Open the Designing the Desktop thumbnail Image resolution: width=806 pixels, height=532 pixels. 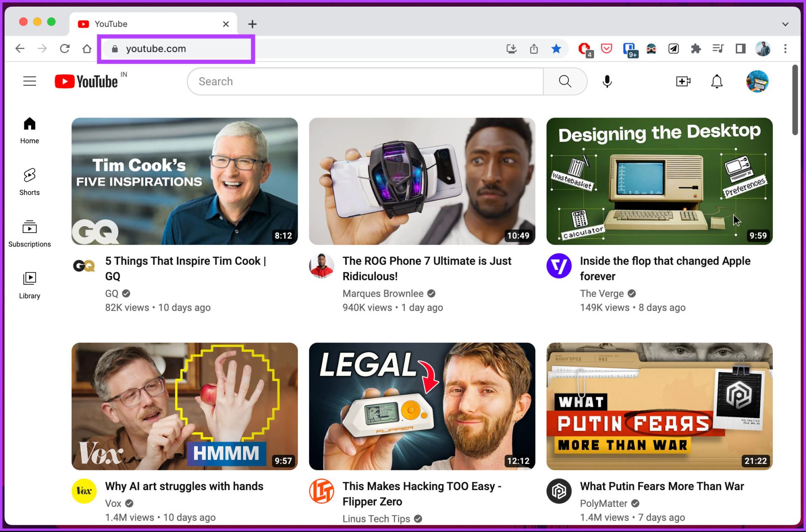click(x=659, y=181)
